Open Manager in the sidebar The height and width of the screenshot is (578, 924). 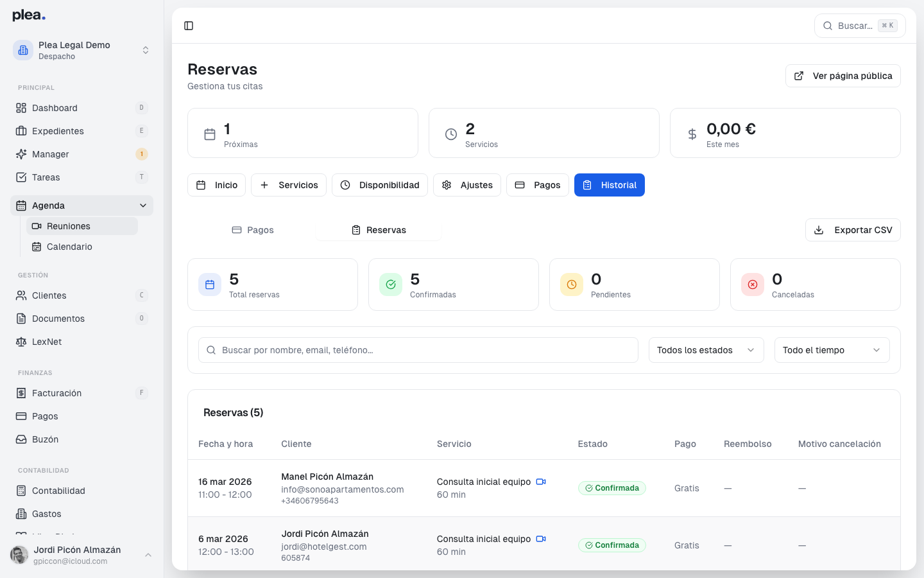coord(81,154)
